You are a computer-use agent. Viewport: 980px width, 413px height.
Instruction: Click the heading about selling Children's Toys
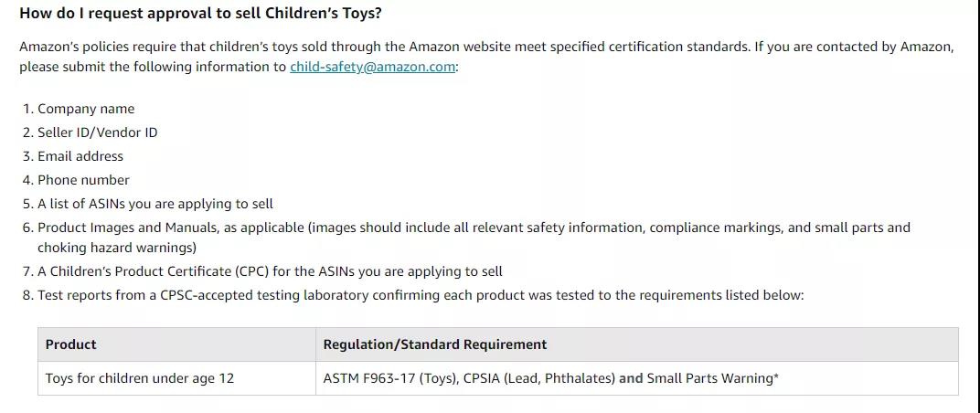[x=200, y=13]
